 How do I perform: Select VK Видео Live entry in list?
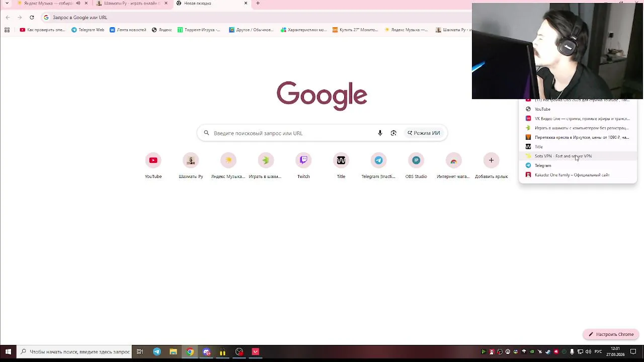coord(578,119)
